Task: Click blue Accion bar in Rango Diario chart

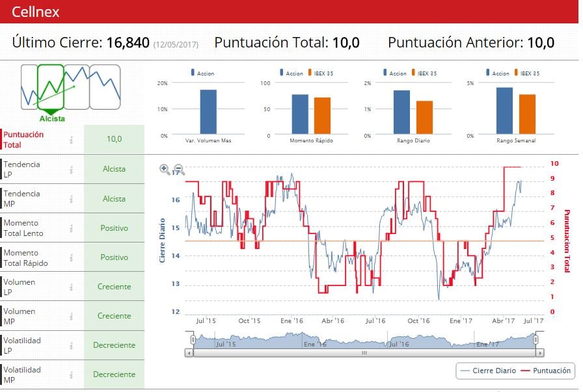Action: pos(402,112)
